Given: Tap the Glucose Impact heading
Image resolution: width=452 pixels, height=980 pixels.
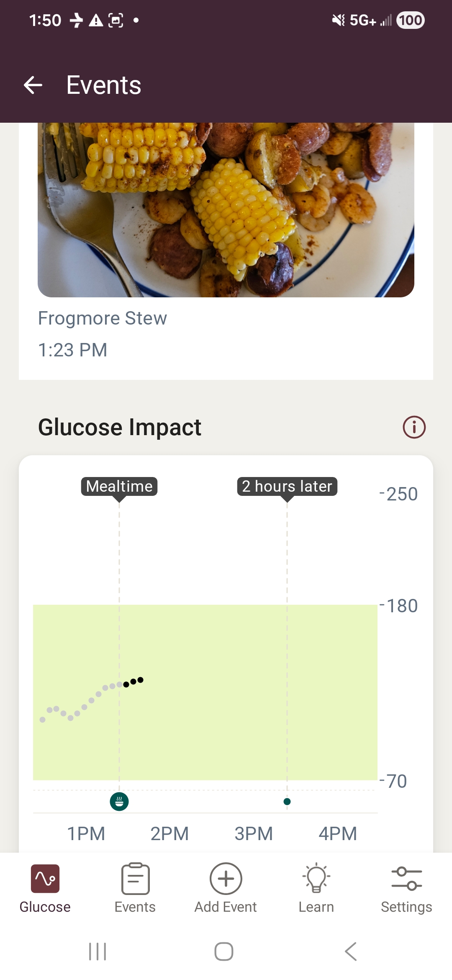Looking at the screenshot, I should coord(120,427).
